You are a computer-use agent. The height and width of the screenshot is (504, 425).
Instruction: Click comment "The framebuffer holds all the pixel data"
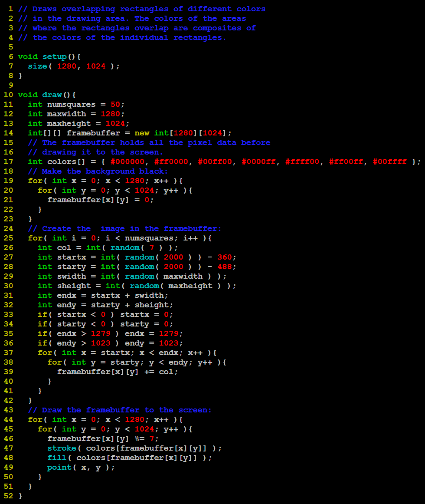pyautogui.click(x=139, y=143)
